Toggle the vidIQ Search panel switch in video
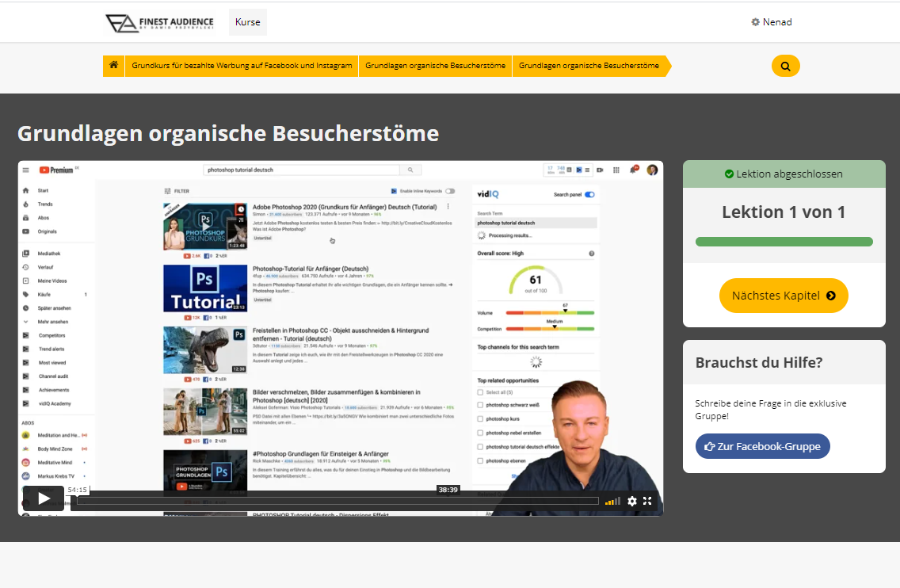The width and height of the screenshot is (900, 588). tap(589, 195)
